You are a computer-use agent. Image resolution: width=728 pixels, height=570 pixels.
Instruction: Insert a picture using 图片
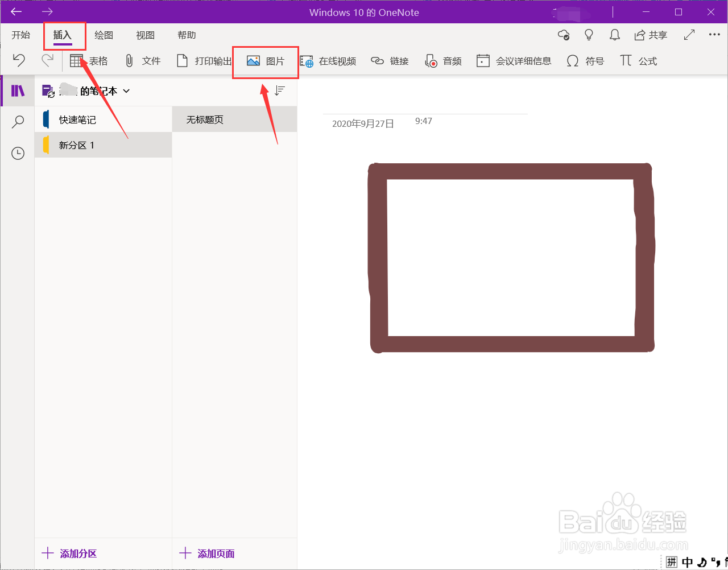click(266, 61)
